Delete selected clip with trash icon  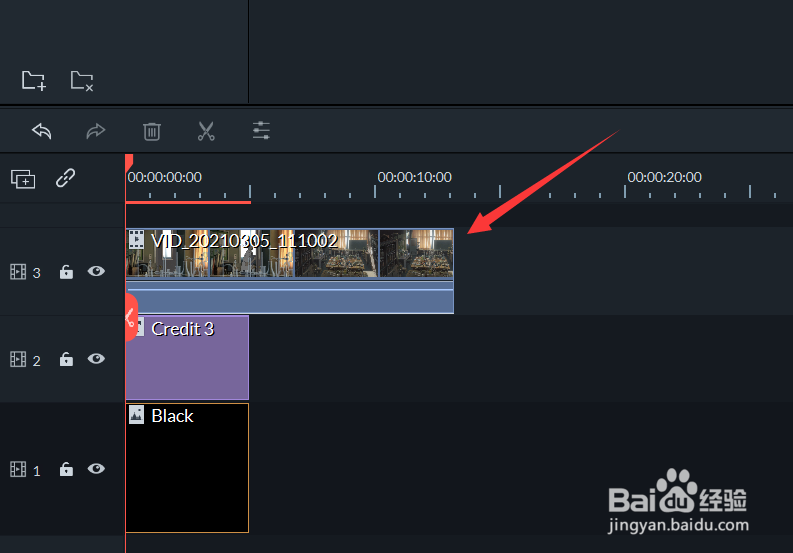click(152, 131)
